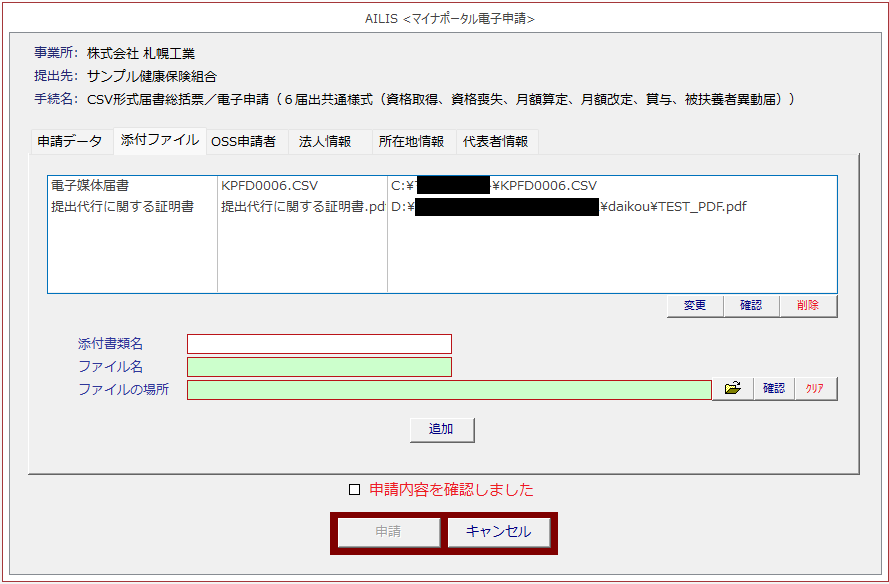Screen dimensions: 889x584
Task: Click the 確認 button beside file location
Action: pos(774,389)
